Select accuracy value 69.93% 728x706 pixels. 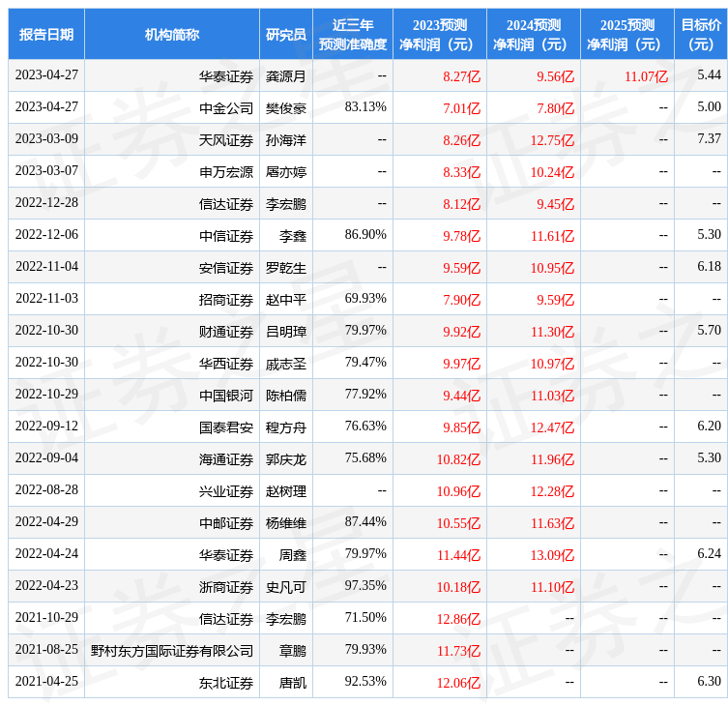pos(365,298)
